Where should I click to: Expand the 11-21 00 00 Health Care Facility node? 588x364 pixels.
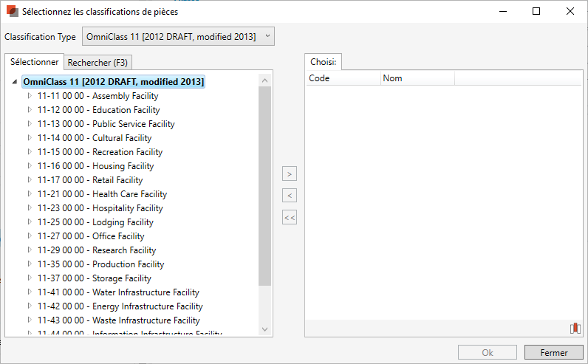point(30,194)
